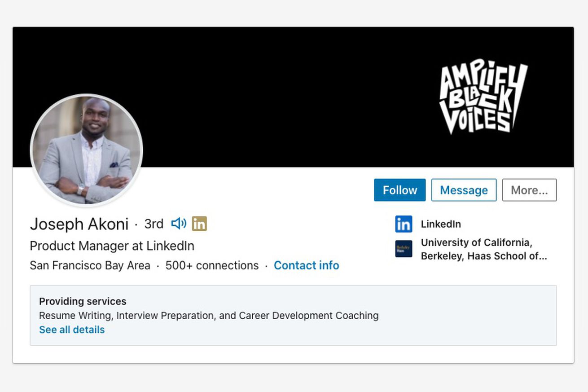Follow Joseph Akoni
Image resolution: width=588 pixels, height=392 pixels.
(399, 190)
